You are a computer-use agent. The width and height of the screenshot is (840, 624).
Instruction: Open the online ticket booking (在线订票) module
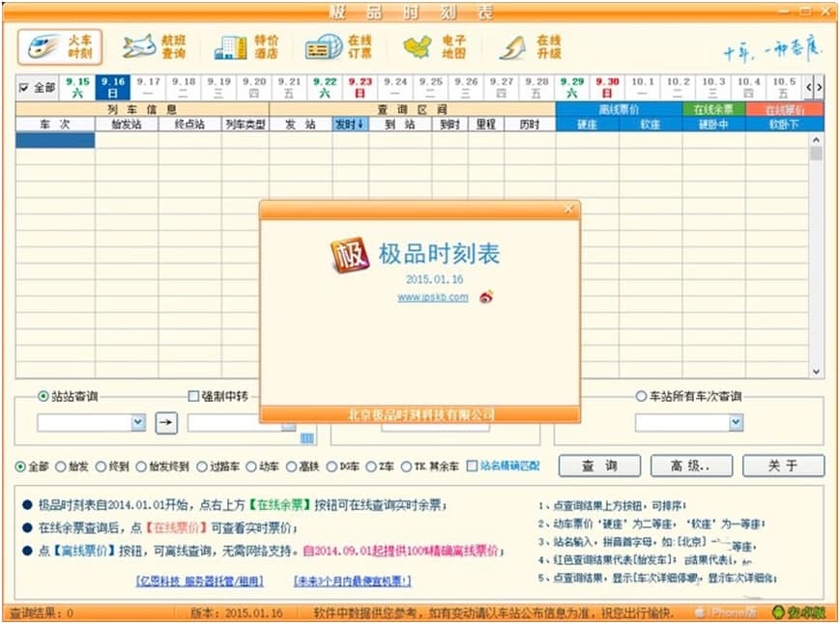tap(339, 47)
